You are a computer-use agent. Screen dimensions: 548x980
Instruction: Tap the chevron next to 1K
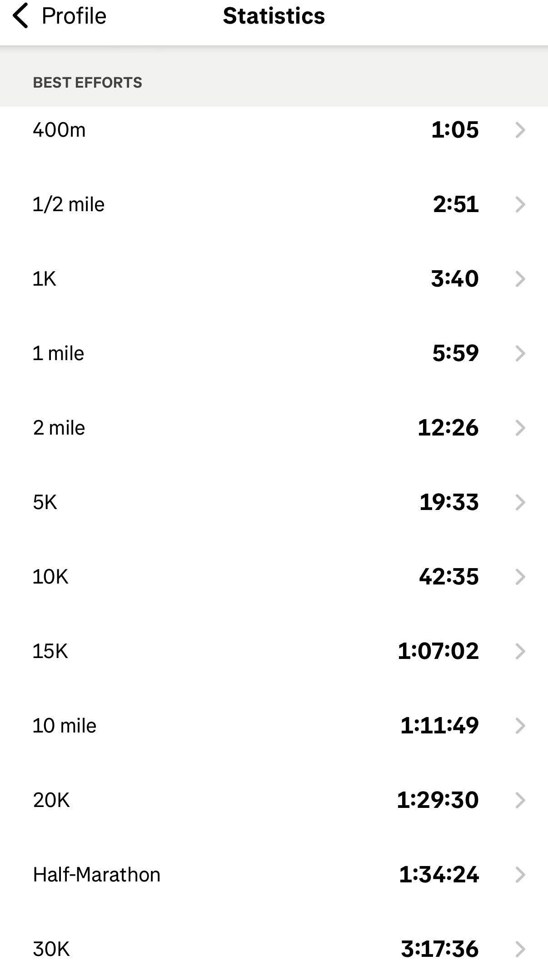point(520,279)
